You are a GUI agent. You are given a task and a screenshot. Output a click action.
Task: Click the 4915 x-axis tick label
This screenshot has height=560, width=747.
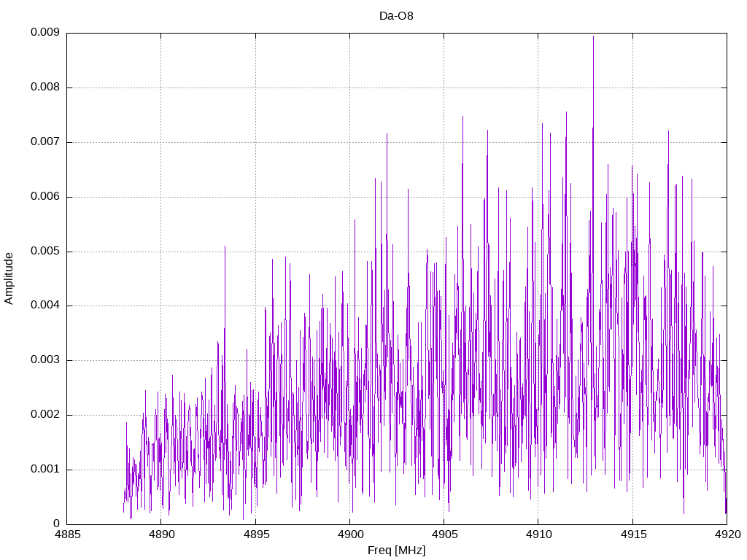633,534
